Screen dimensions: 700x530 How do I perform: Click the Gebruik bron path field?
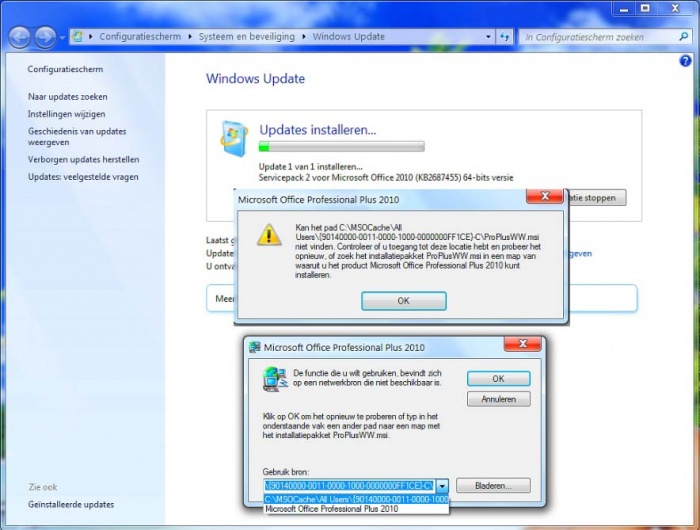[x=349, y=485]
